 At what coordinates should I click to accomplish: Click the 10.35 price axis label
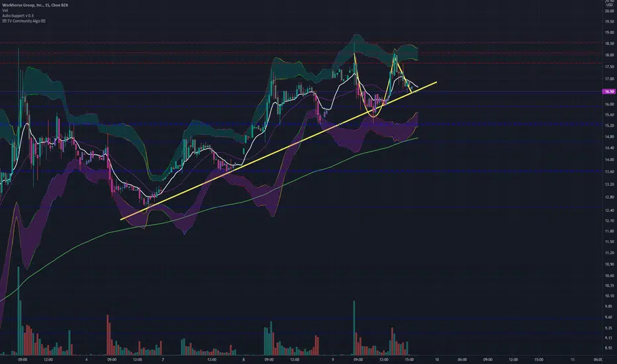pos(609,286)
